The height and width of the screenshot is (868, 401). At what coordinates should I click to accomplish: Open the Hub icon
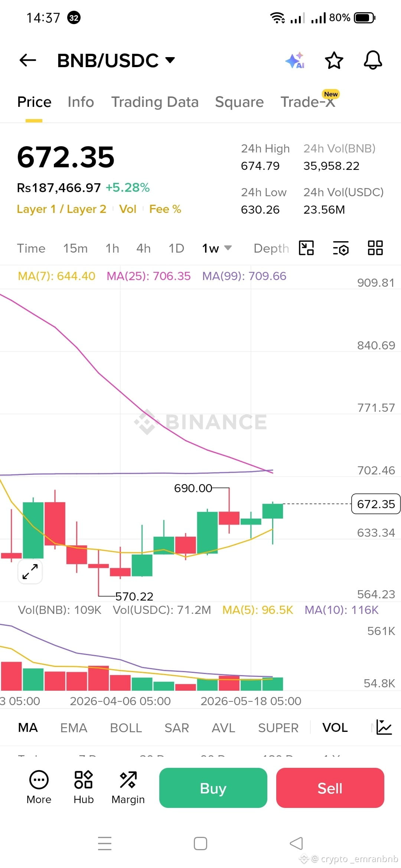coord(84,787)
